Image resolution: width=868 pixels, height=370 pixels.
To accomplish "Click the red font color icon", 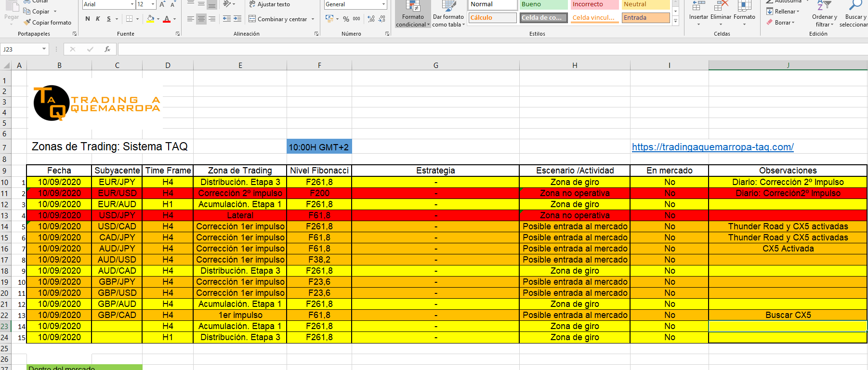I will pyautogui.click(x=167, y=19).
